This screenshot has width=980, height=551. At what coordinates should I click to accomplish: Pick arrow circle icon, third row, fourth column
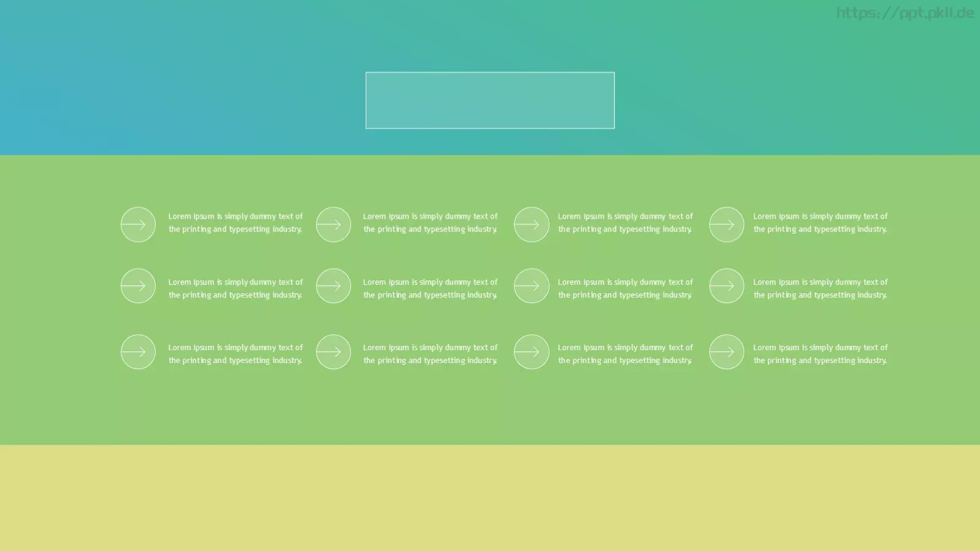click(726, 352)
